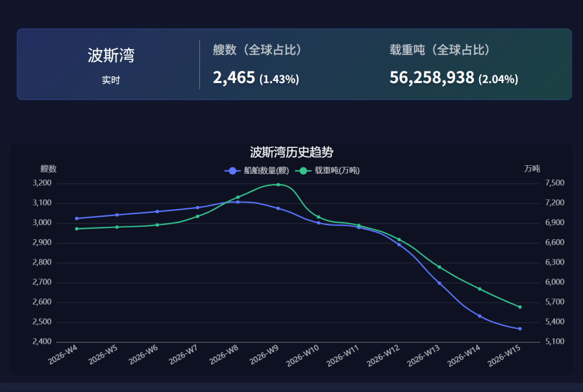Select the green data point at 2026-W14
This screenshot has height=392, width=583.
[x=479, y=289]
